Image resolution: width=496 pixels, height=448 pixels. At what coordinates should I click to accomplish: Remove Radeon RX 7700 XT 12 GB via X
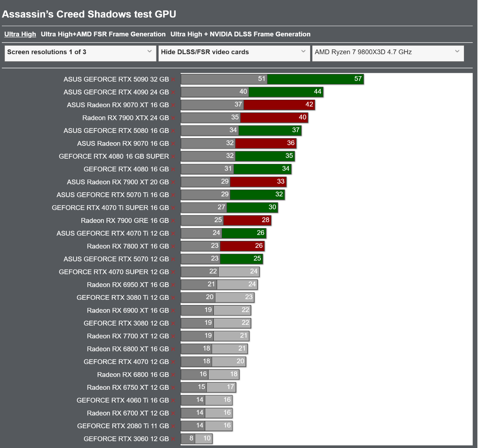click(x=174, y=337)
